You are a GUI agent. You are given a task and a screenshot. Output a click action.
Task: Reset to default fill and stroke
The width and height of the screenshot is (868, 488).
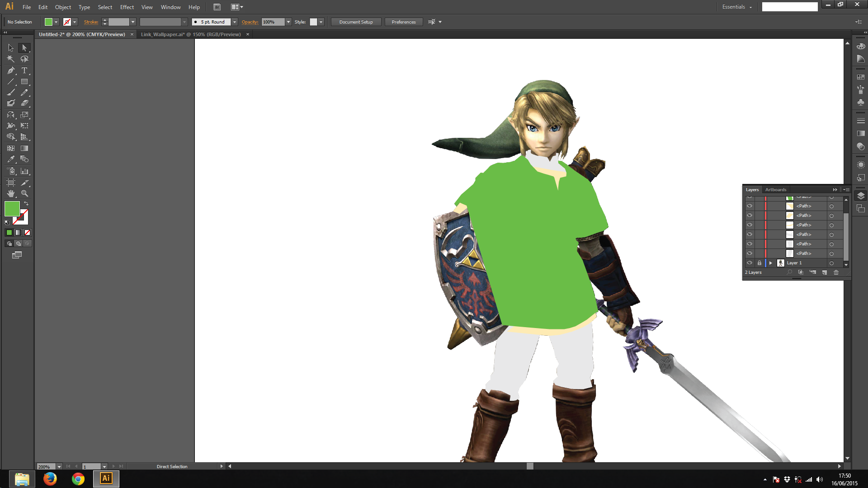(7, 222)
